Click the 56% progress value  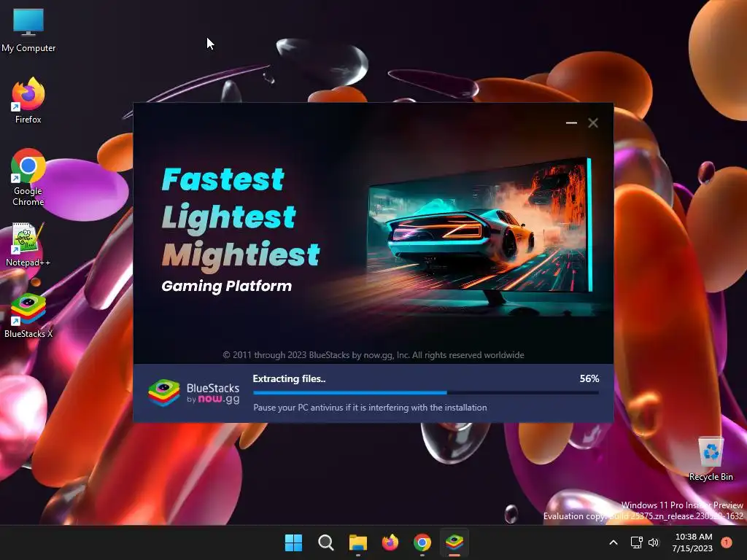tap(589, 379)
